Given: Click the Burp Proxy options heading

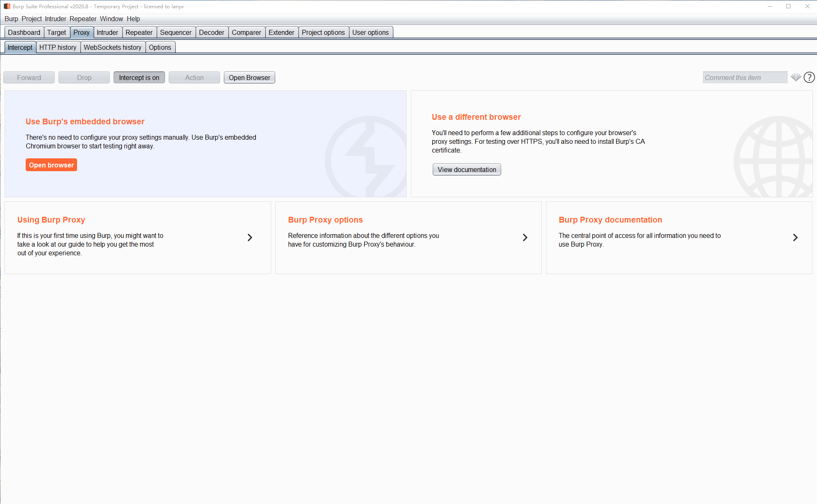Looking at the screenshot, I should click(325, 220).
